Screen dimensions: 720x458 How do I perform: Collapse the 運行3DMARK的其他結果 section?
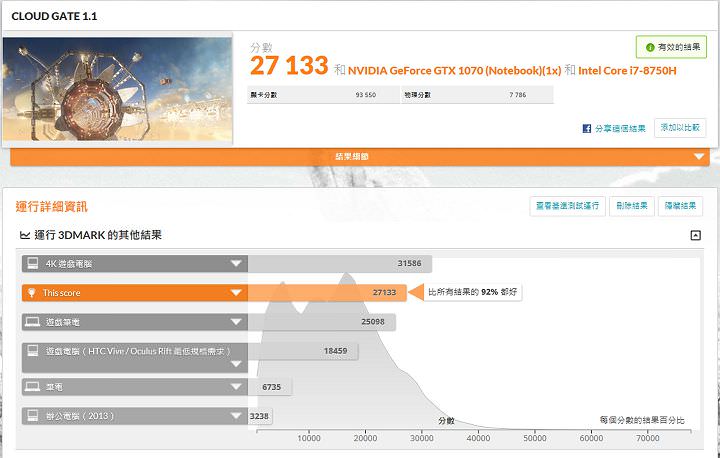pos(695,235)
